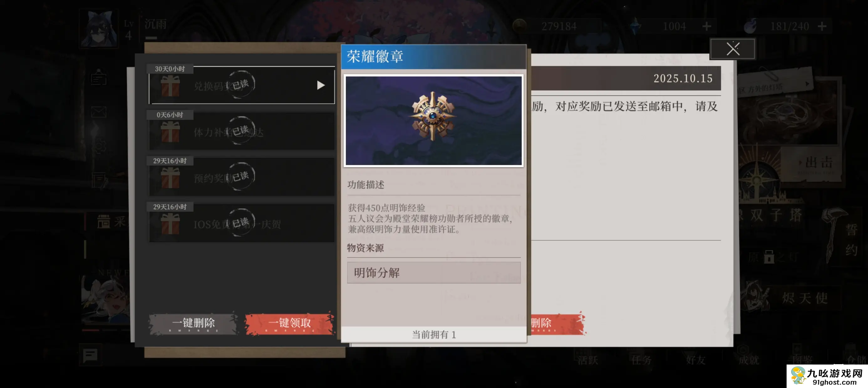Click the red 删除 button on mail detail
868x388 pixels.
pos(558,323)
